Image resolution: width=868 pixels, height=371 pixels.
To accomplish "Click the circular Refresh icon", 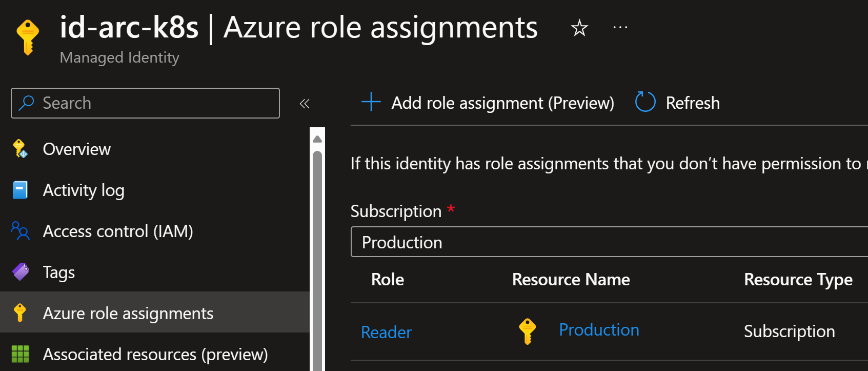I will click(645, 102).
